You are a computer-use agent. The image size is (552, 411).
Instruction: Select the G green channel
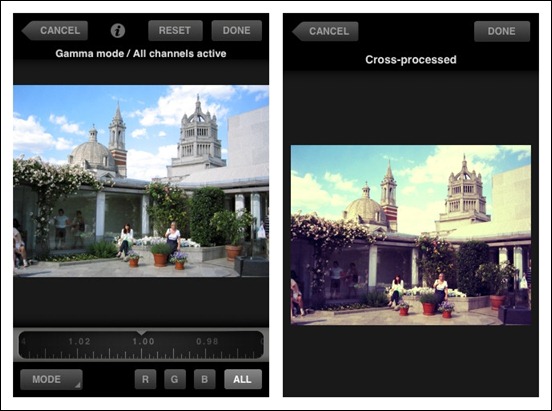[x=175, y=379]
